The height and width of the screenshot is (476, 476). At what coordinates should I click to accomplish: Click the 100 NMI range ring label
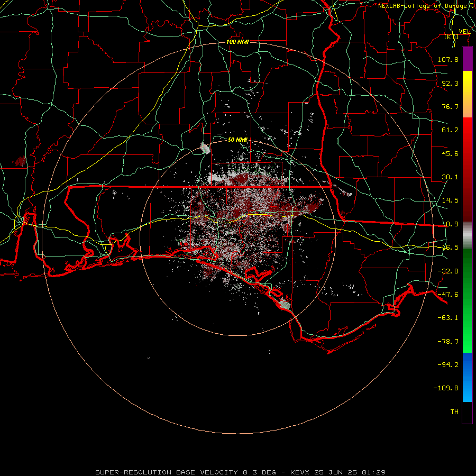(237, 42)
